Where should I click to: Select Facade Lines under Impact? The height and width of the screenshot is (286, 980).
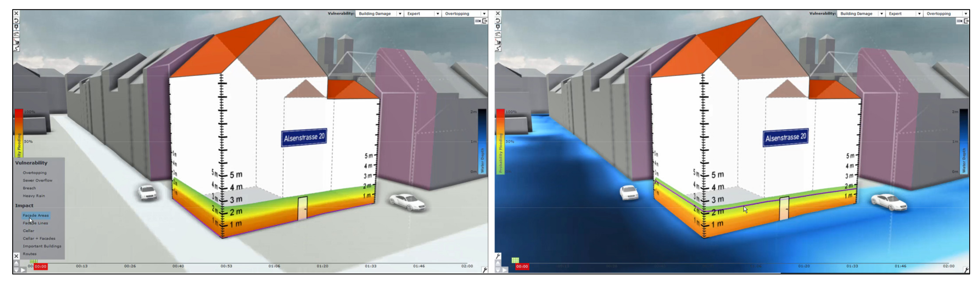pyautogui.click(x=35, y=223)
